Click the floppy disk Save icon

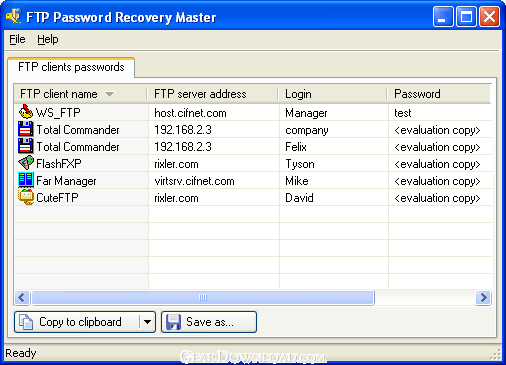pyautogui.click(x=173, y=322)
